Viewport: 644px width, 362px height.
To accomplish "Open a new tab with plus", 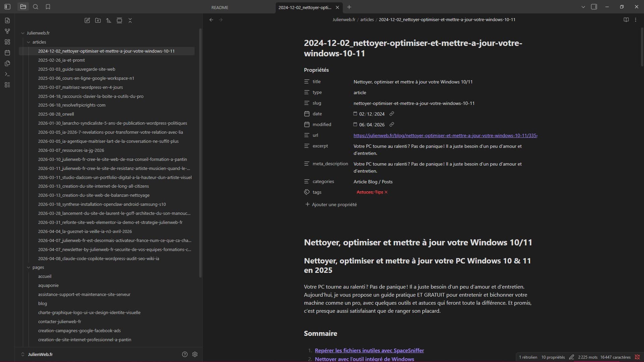I will pos(349,7).
